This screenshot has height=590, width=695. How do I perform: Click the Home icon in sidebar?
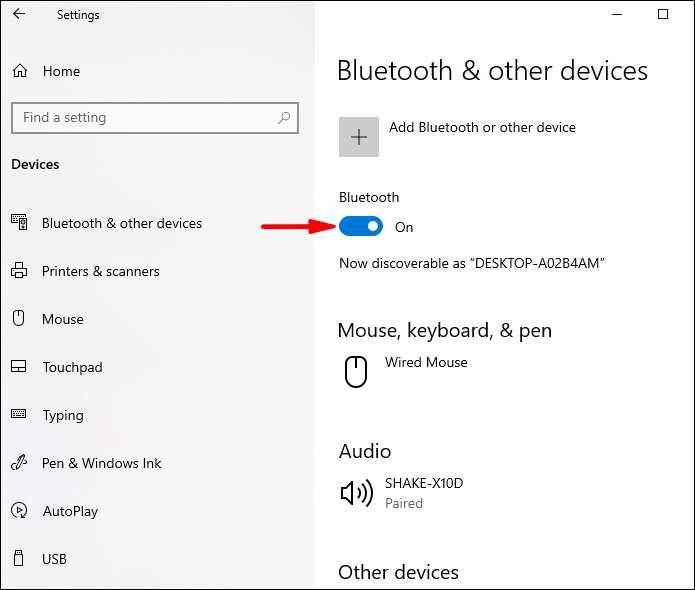click(x=19, y=72)
